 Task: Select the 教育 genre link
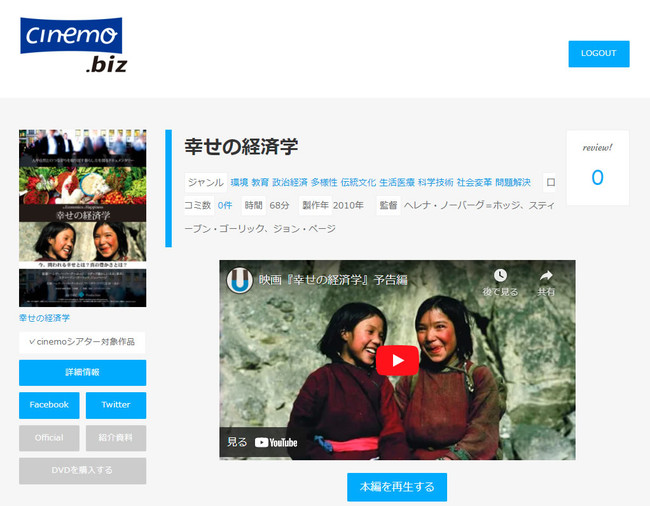pyautogui.click(x=260, y=182)
